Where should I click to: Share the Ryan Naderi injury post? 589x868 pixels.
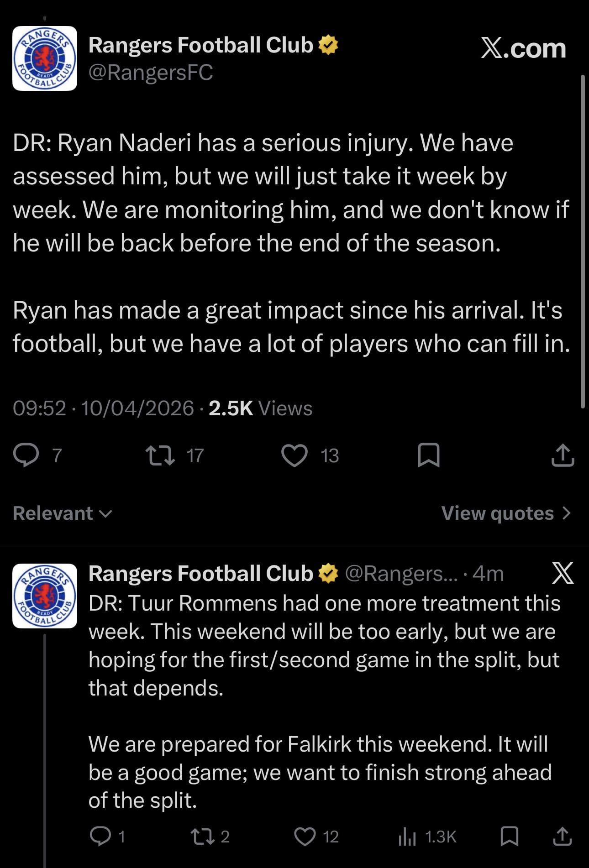click(x=563, y=455)
